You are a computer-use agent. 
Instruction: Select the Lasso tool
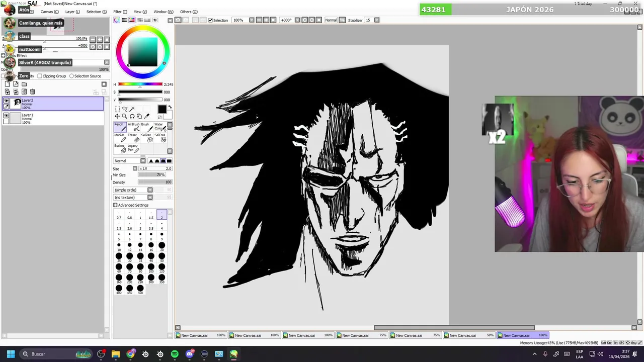click(x=125, y=109)
